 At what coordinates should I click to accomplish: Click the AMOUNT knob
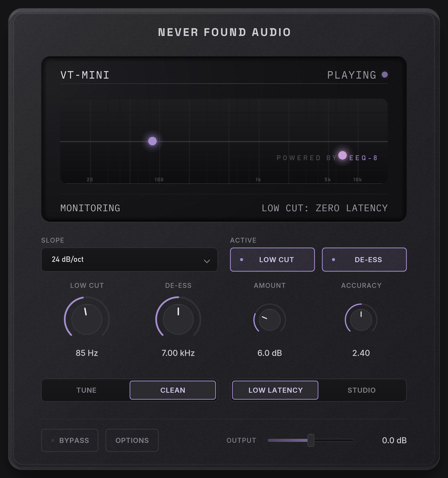[270, 320]
